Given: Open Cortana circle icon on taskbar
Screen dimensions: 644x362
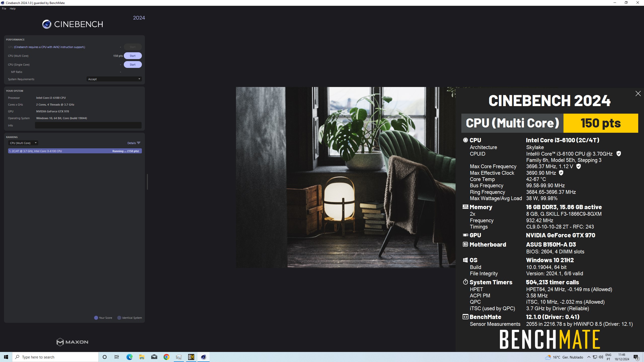Looking at the screenshot, I should (105, 357).
